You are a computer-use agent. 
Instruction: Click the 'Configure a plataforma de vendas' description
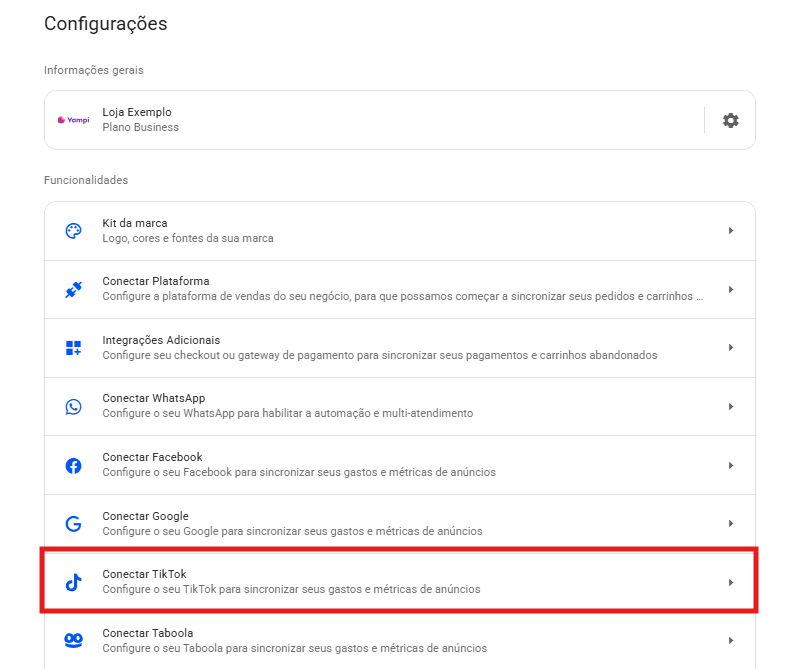pyautogui.click(x=403, y=296)
